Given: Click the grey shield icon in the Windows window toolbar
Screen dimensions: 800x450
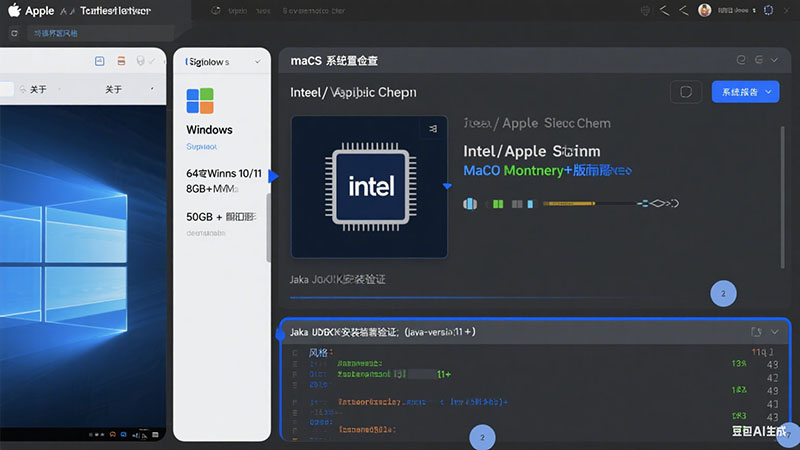Looking at the screenshot, I should tap(141, 61).
